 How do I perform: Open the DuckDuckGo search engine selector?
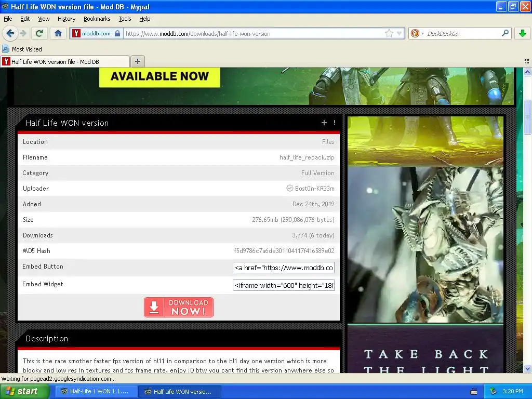coord(417,33)
